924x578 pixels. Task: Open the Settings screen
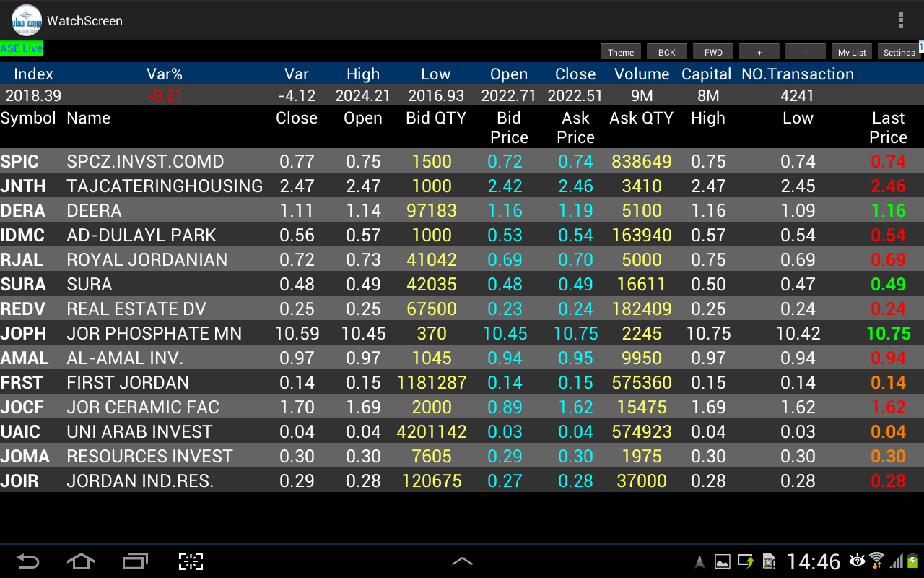coord(897,51)
